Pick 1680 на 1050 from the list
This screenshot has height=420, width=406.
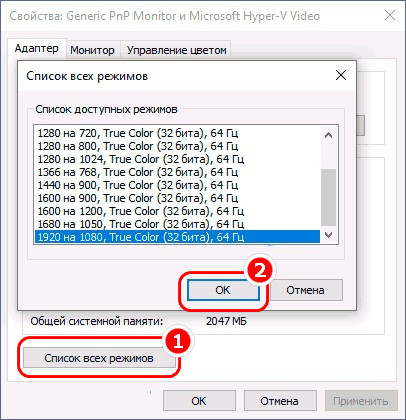coord(177,224)
